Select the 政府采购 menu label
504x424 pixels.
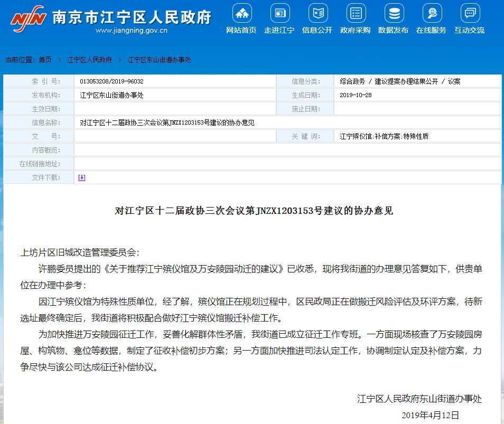(x=355, y=30)
